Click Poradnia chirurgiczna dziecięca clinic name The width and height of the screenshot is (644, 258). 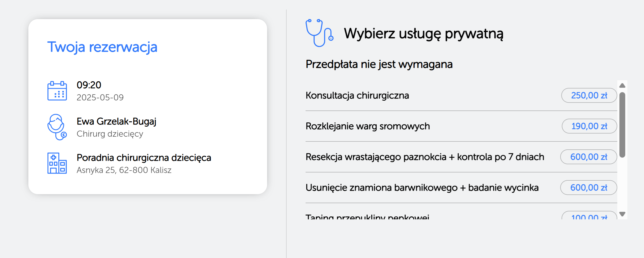[x=144, y=158]
